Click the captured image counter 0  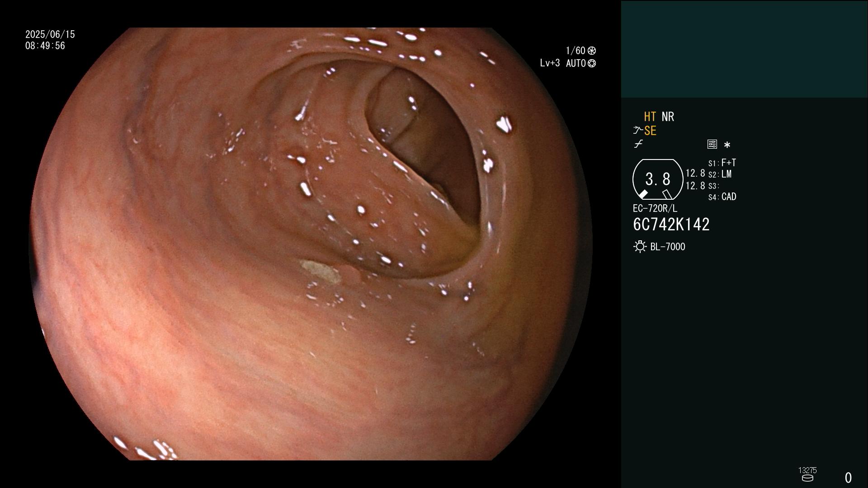(848, 478)
